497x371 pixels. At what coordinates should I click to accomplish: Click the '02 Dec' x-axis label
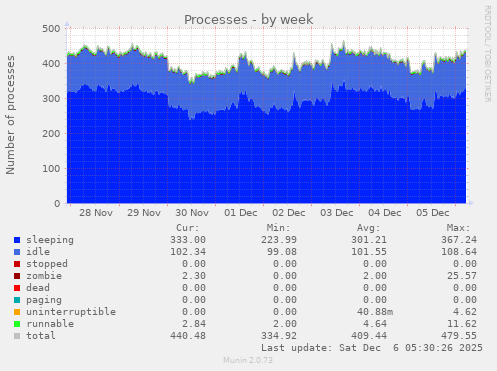289,213
